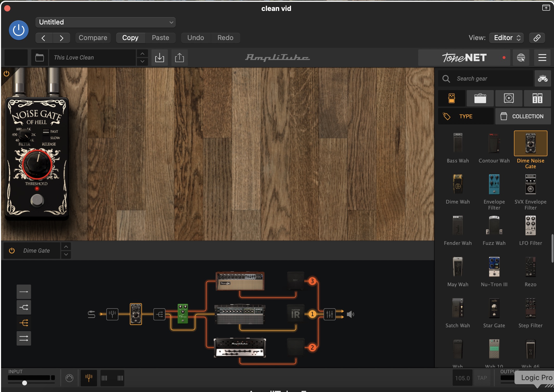Select the Satch Wah pedal
Viewport: 554px width, 392px height.
click(x=458, y=313)
